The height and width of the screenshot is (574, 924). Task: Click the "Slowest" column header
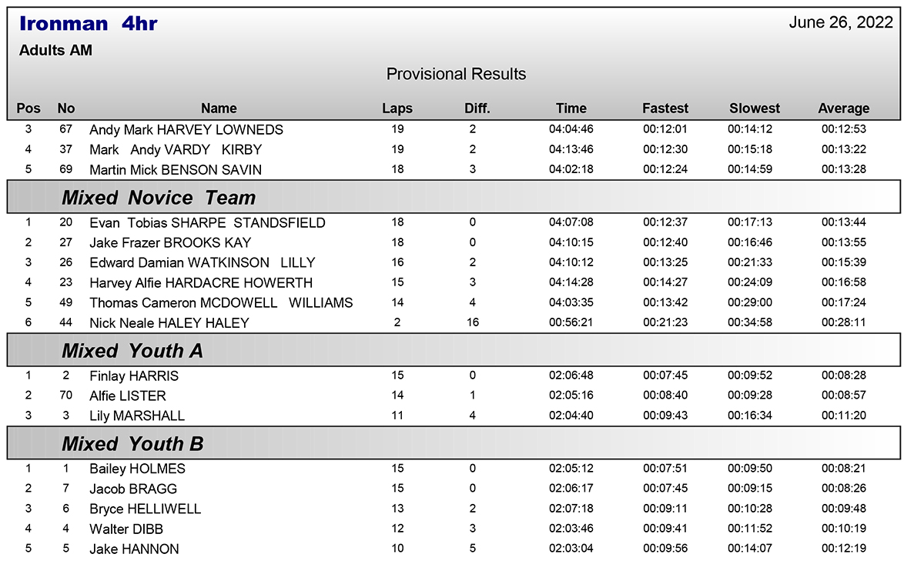755,108
